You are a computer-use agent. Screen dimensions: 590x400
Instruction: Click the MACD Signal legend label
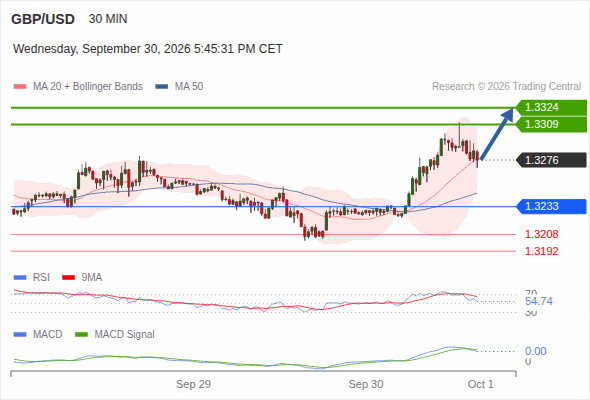click(124, 335)
